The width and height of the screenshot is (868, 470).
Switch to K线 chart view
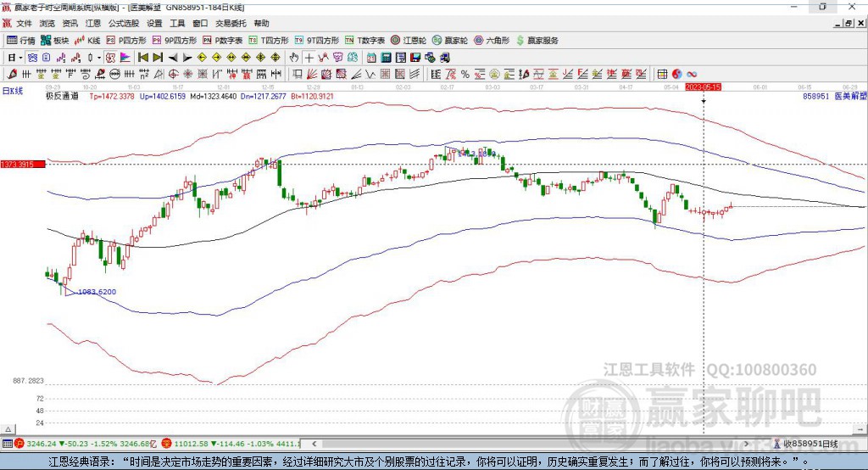point(87,41)
